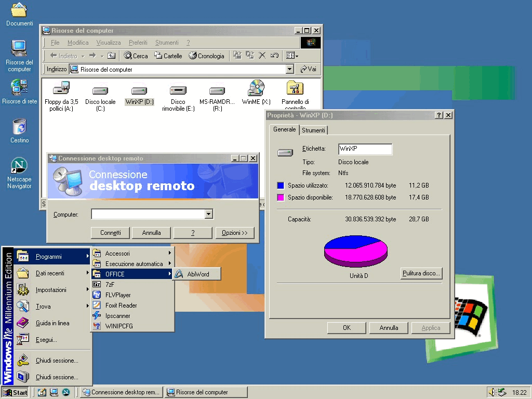Open the Modifica menu
Screen dimensions: 532x399
coord(78,43)
